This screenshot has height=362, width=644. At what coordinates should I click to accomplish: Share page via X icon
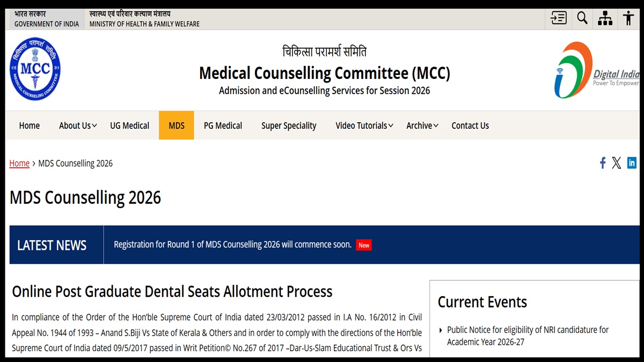point(617,163)
